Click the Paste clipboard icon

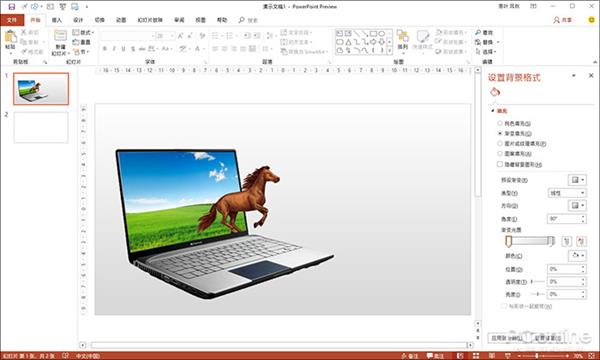coord(10,40)
